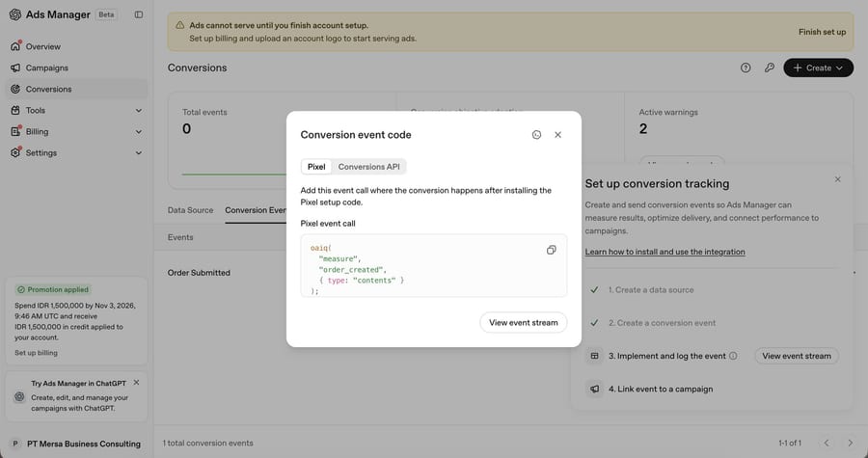The width and height of the screenshot is (868, 458).
Task: Click the P account avatar
Action: 15,444
